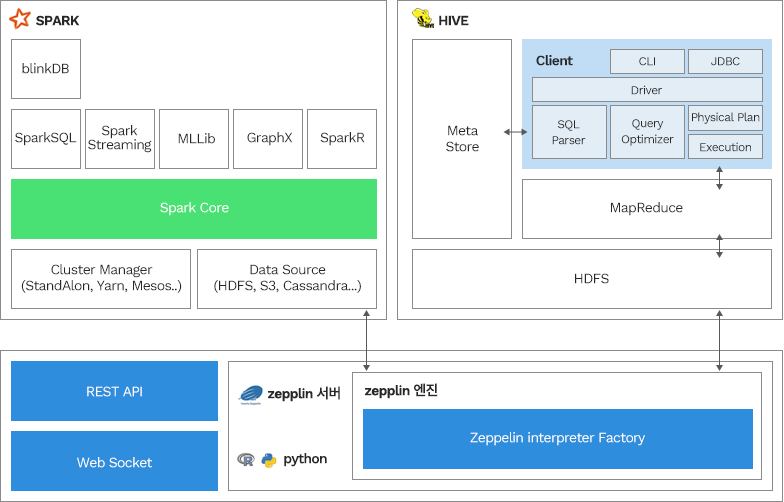Select the Spark Streaming box
The height and width of the screenshot is (502, 784).
point(120,139)
